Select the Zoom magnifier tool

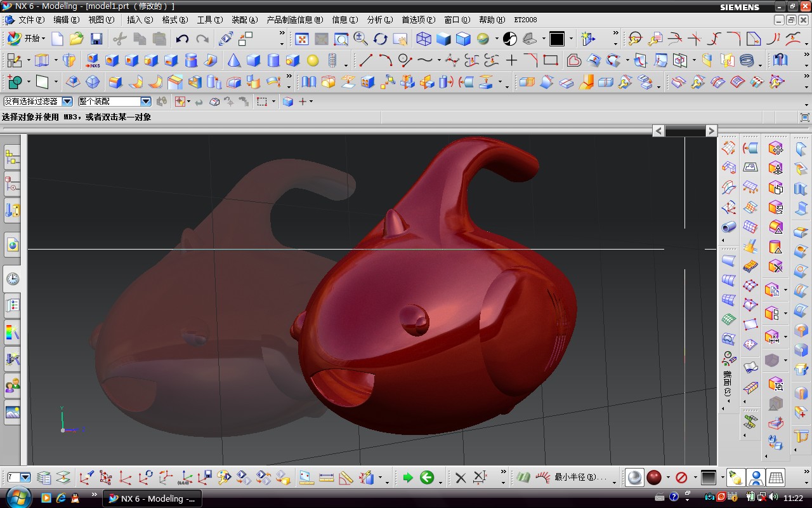pyautogui.click(x=361, y=39)
